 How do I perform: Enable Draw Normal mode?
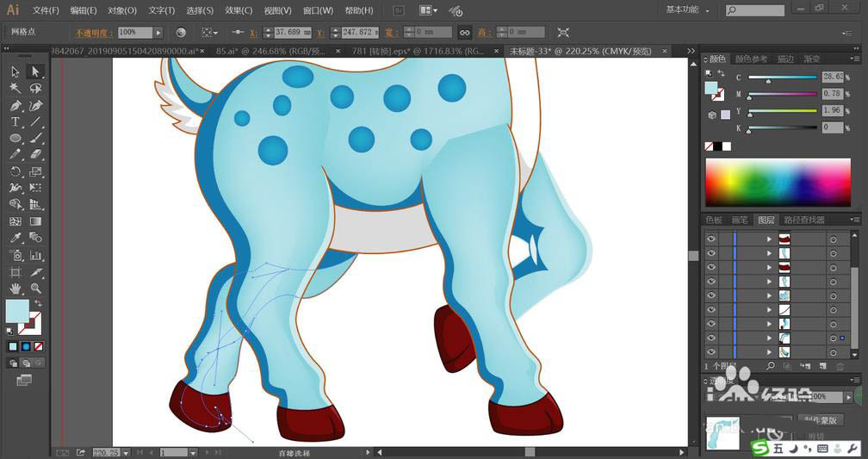pyautogui.click(x=13, y=363)
